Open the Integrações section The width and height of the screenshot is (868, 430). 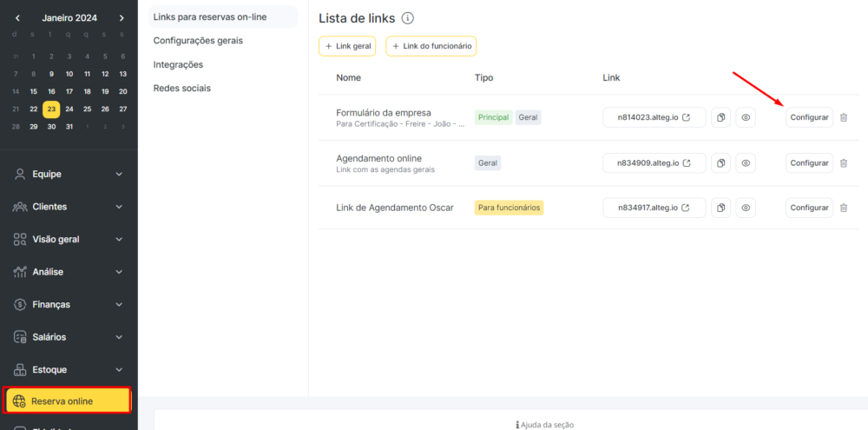click(x=178, y=65)
